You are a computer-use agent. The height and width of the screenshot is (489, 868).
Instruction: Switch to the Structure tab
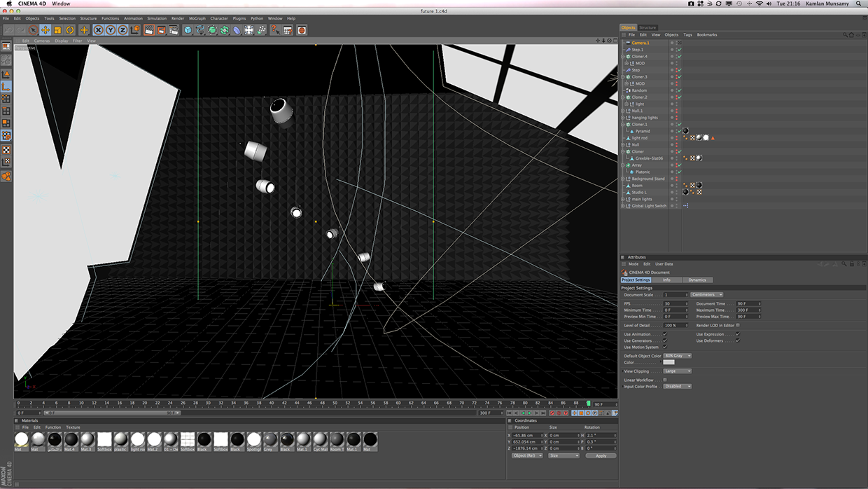647,27
